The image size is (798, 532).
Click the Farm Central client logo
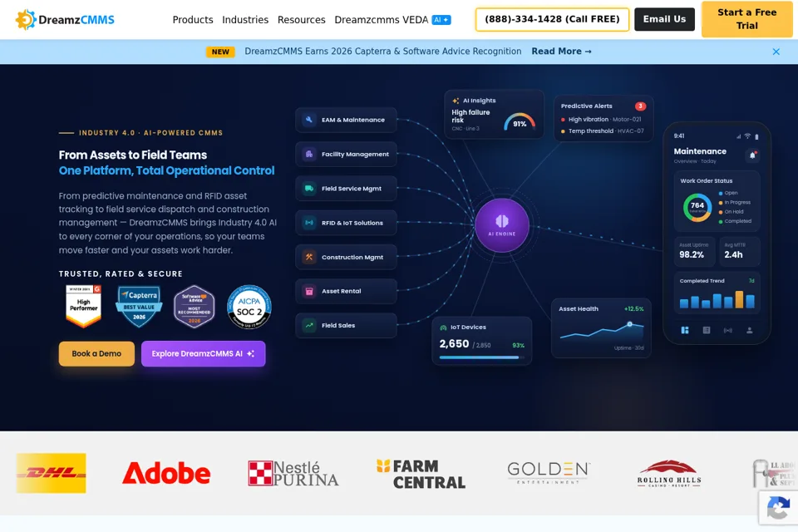421,474
